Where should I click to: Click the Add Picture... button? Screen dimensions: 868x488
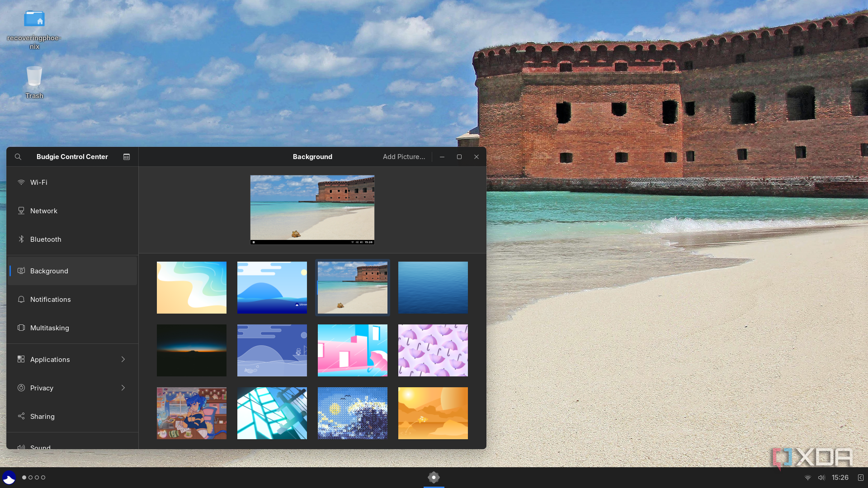404,157
